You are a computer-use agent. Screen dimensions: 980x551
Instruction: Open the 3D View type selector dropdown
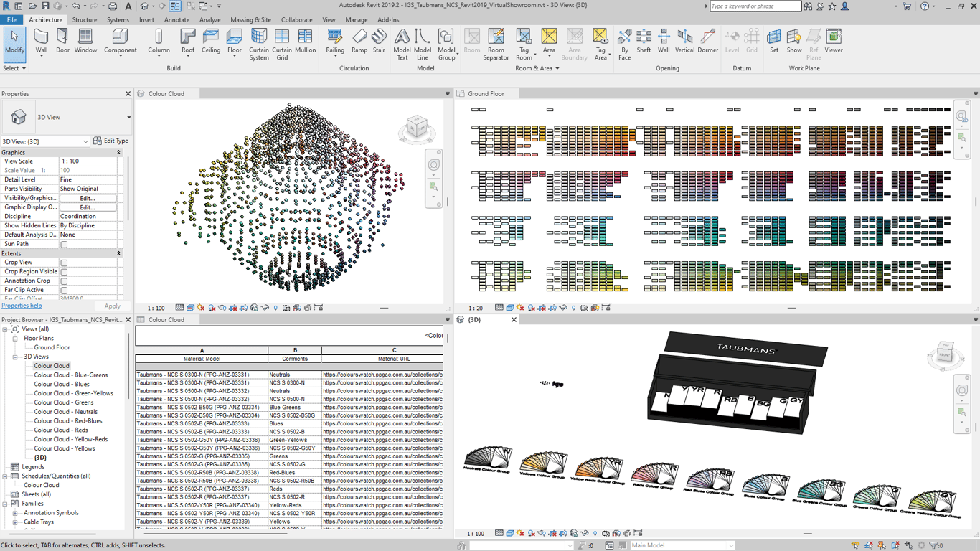pos(128,118)
